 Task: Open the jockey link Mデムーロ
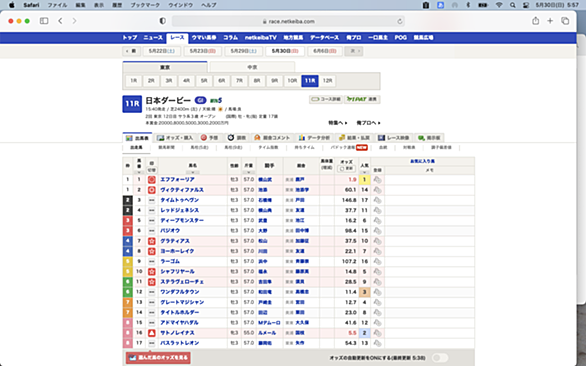point(269,323)
